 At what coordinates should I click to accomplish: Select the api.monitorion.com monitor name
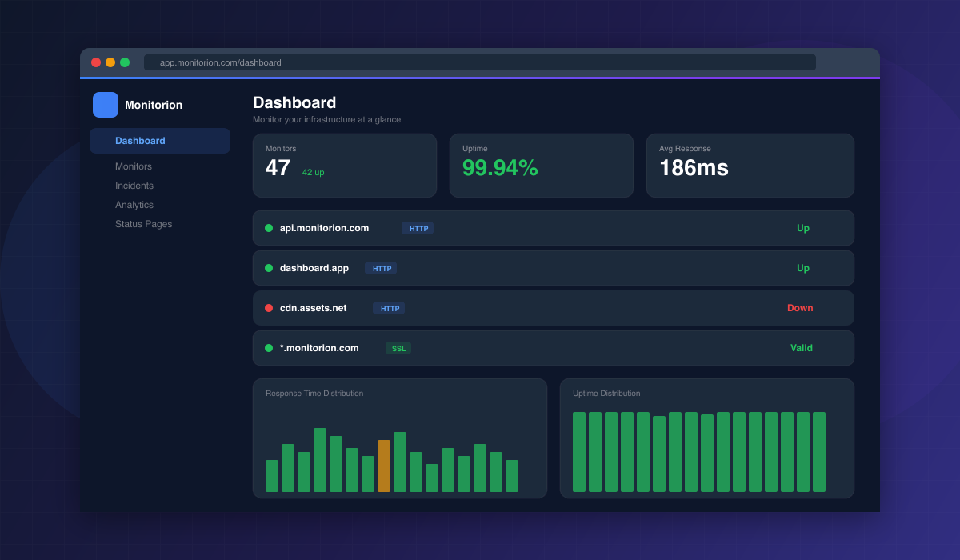coord(325,228)
